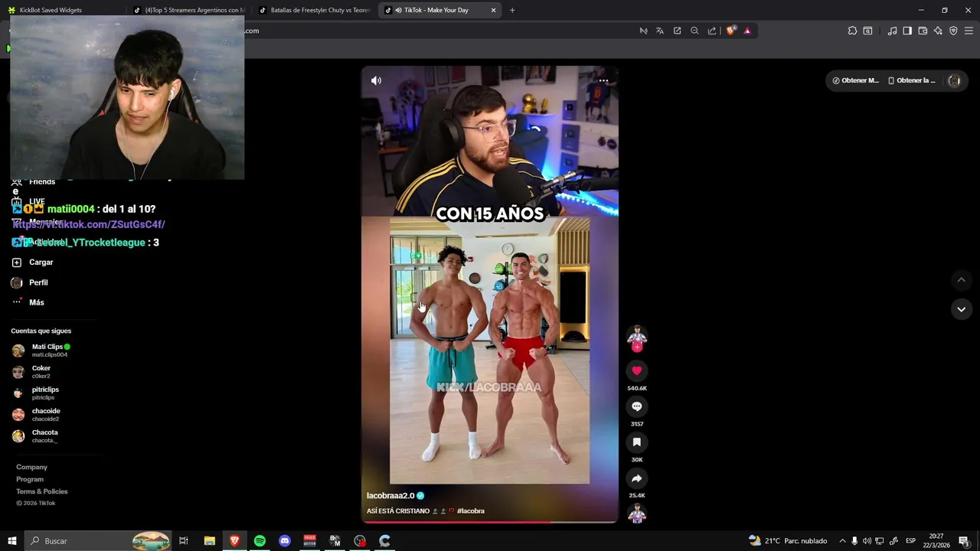The height and width of the screenshot is (551, 980).
Task: Expand Terms & Policies footer section
Action: click(42, 491)
